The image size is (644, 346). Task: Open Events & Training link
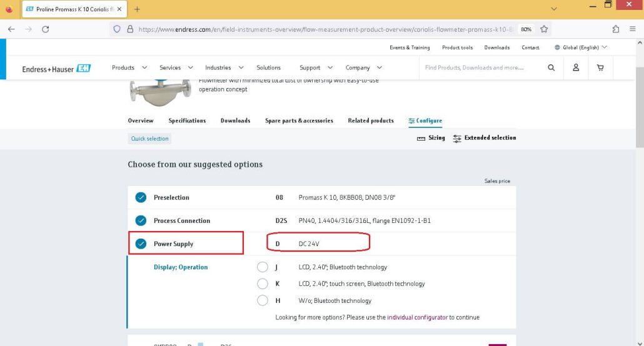pyautogui.click(x=410, y=47)
